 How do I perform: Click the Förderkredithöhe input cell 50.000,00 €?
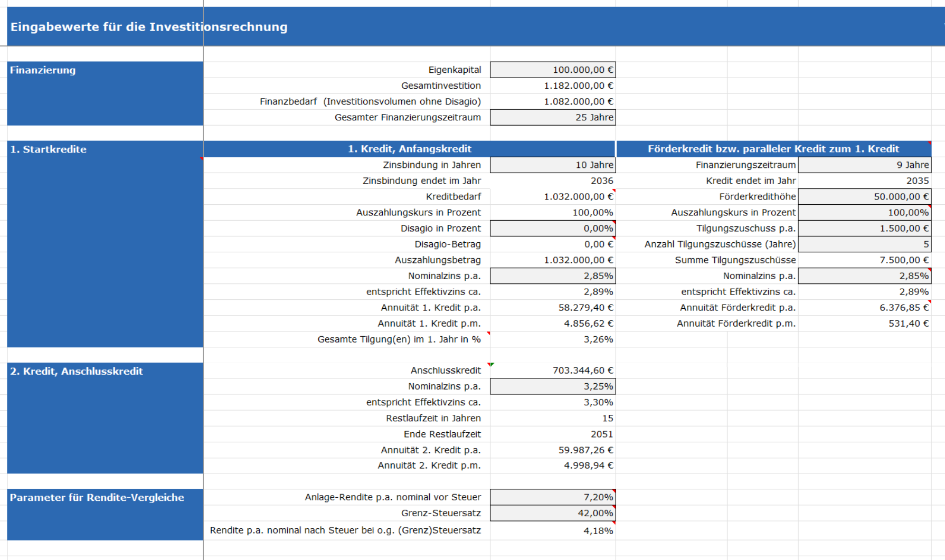click(864, 196)
